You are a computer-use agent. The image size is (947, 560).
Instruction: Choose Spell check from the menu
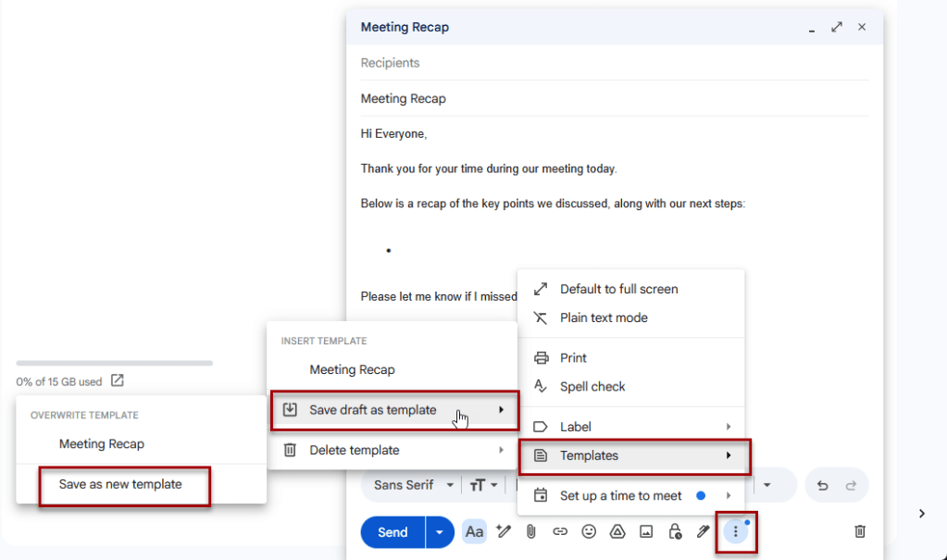pyautogui.click(x=631, y=387)
